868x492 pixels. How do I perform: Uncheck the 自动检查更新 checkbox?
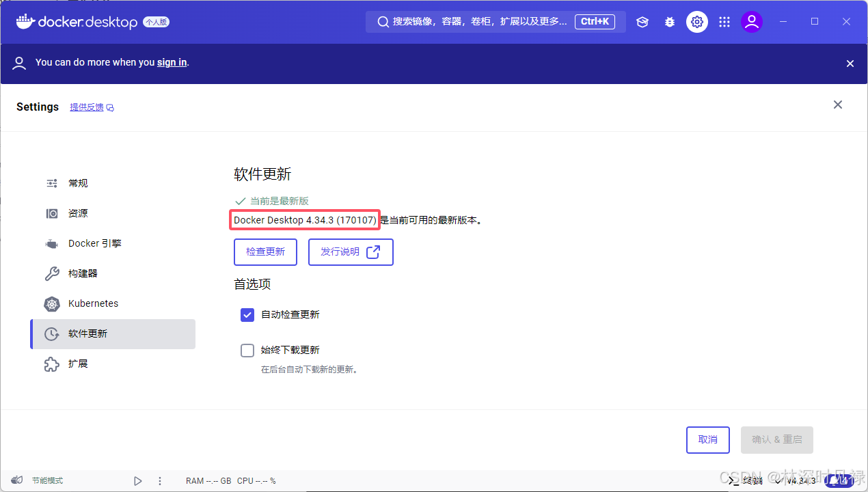click(247, 314)
